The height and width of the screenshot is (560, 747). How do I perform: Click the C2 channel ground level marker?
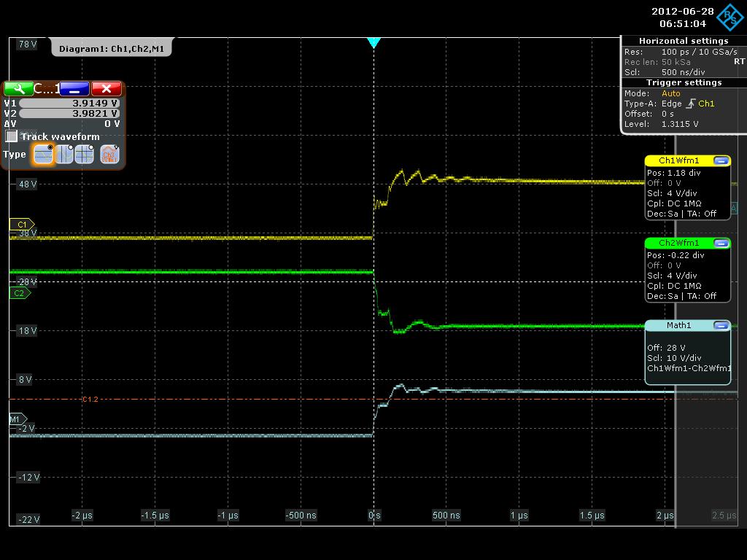point(20,293)
